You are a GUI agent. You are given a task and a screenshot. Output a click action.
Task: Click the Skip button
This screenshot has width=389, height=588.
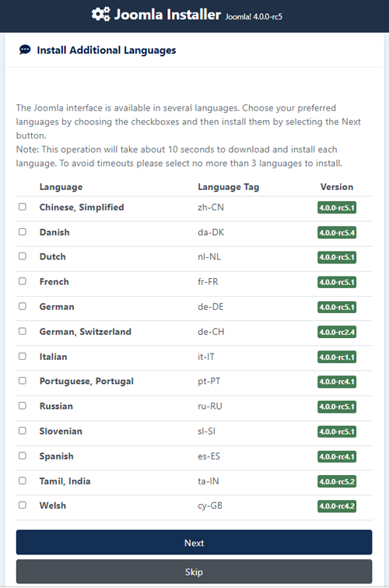[x=194, y=572]
